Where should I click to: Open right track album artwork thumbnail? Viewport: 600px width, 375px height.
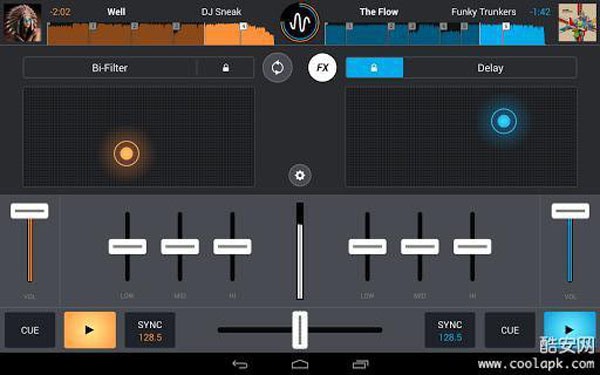pyautogui.click(x=577, y=23)
